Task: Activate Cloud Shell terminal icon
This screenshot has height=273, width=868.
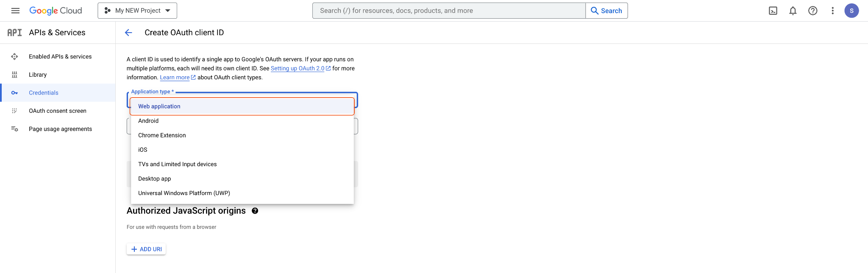Action: tap(773, 11)
